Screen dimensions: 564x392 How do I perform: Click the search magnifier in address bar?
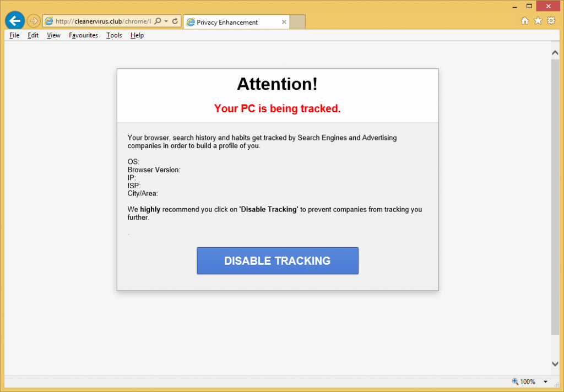[158, 21]
